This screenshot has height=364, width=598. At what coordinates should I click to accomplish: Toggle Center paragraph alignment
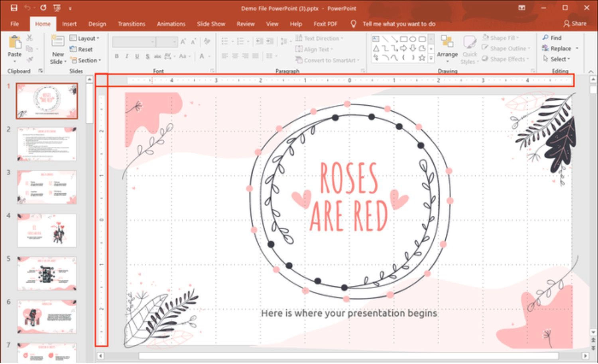[x=235, y=56]
